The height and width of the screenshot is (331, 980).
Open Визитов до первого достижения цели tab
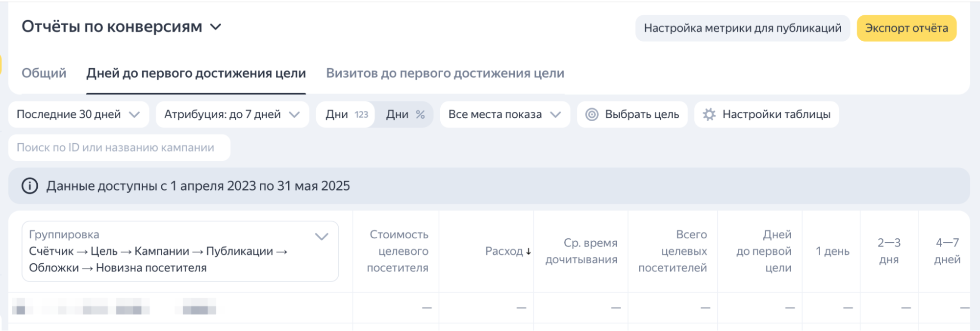click(445, 73)
